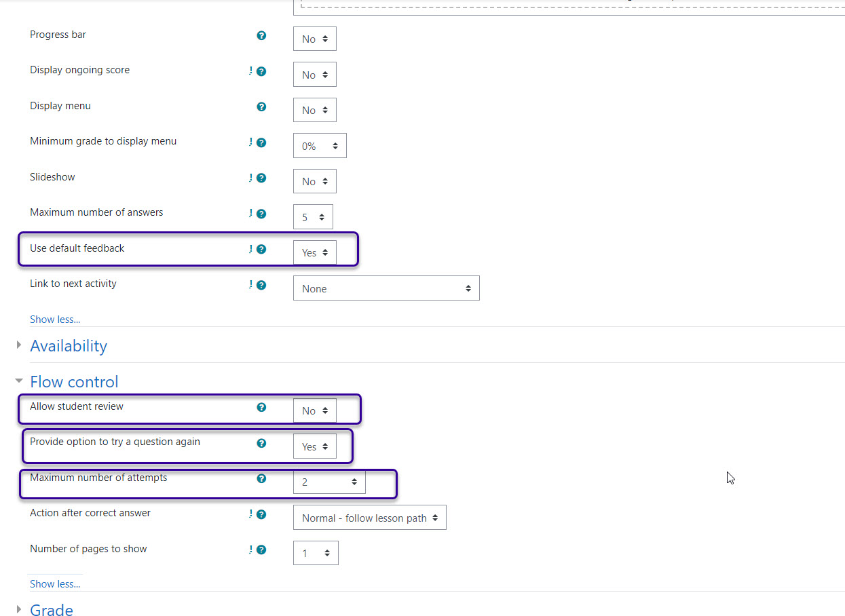Click help icon for Number of pages to show

pos(261,550)
